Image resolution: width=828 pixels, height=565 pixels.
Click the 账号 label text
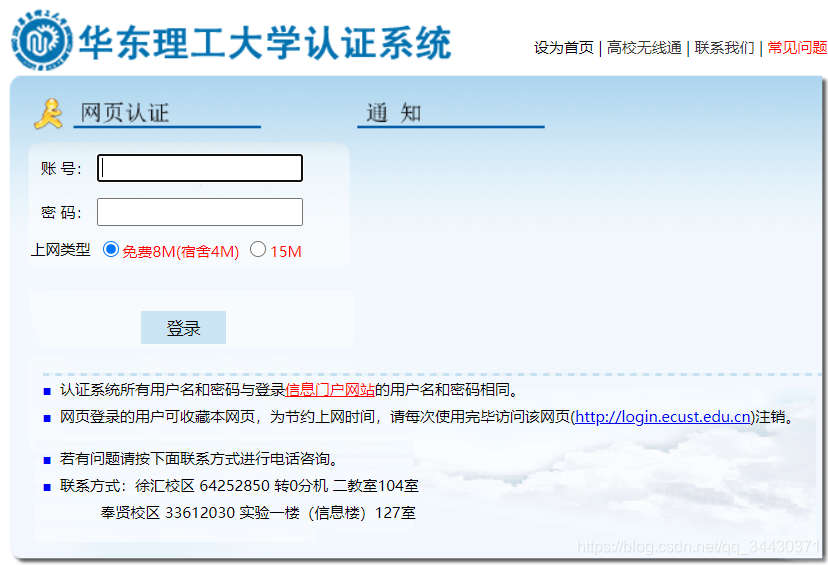[61, 168]
